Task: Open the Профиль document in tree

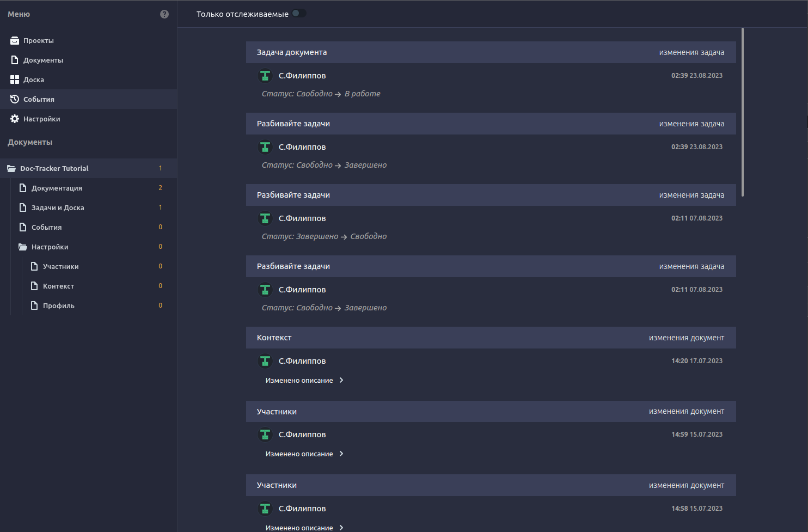Action: point(59,306)
